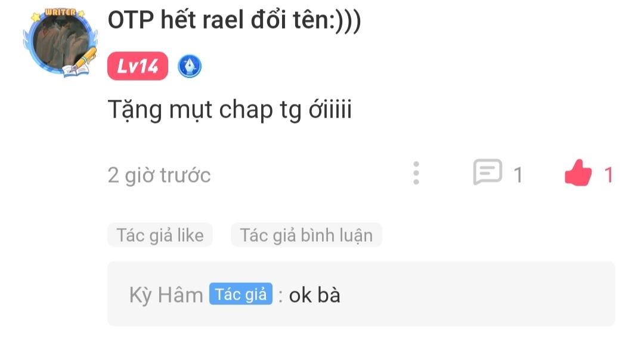Click the comment reply bubble icon
This screenshot has width=644, height=339.
(487, 173)
